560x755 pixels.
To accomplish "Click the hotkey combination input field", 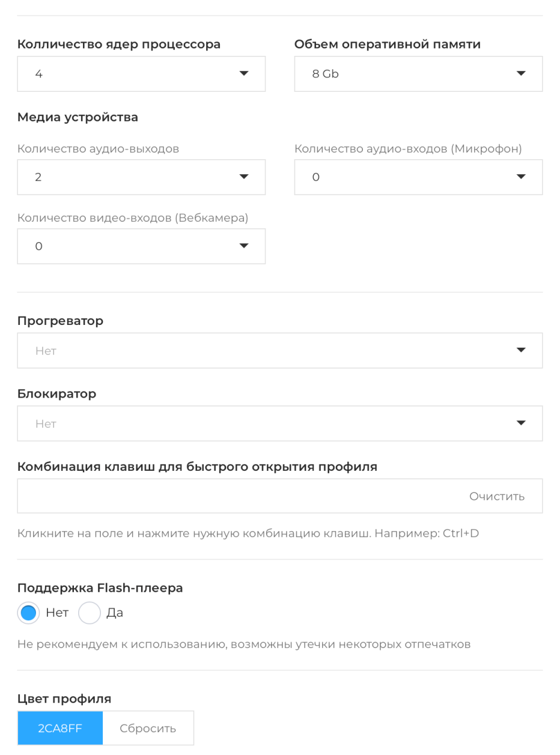I will pyautogui.click(x=240, y=496).
